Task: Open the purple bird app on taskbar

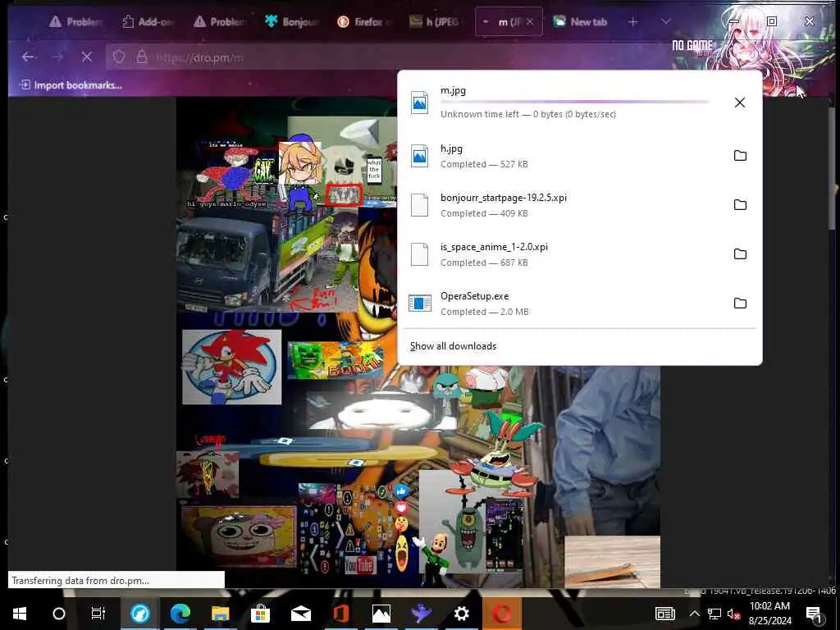Action: click(x=421, y=614)
